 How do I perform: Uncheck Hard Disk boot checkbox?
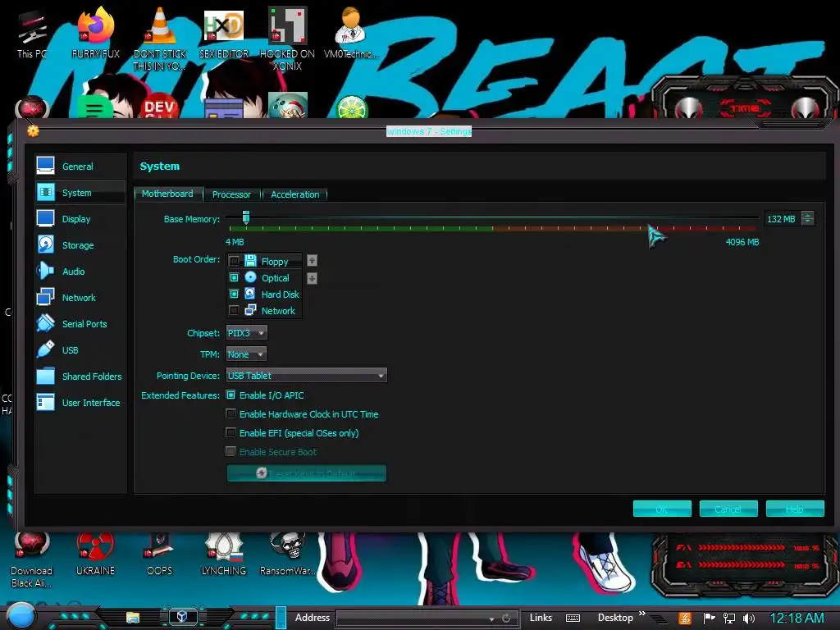point(234,294)
